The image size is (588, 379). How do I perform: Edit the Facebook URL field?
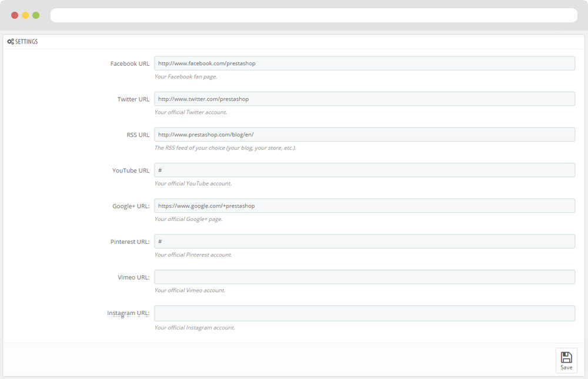point(365,63)
